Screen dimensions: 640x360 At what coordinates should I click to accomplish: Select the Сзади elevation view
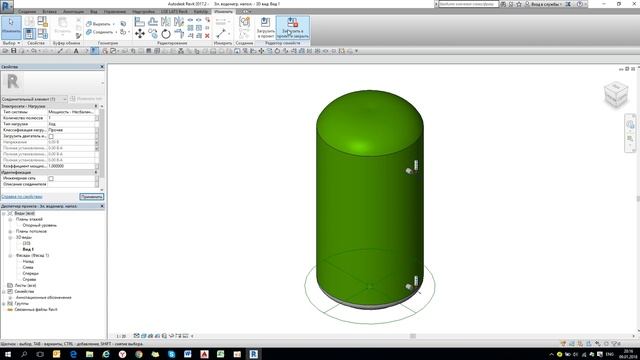[28, 261]
